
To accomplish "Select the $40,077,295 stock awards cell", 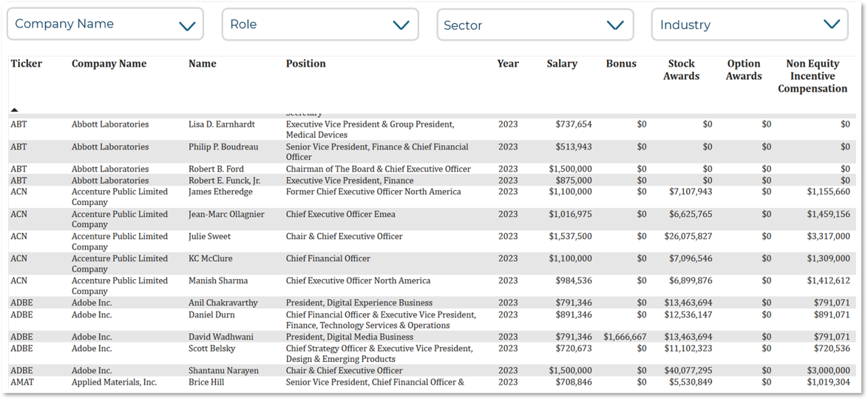I will tap(687, 371).
